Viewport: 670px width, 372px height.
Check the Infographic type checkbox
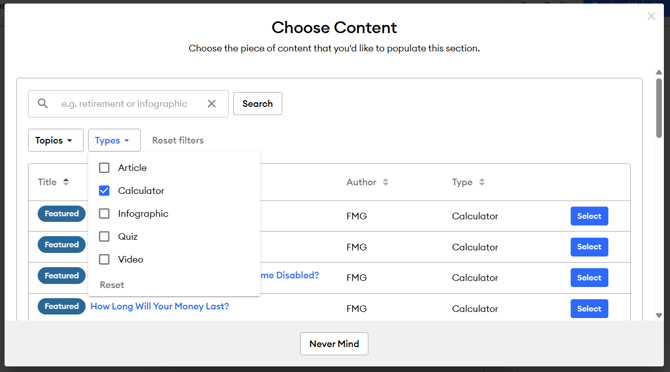104,214
